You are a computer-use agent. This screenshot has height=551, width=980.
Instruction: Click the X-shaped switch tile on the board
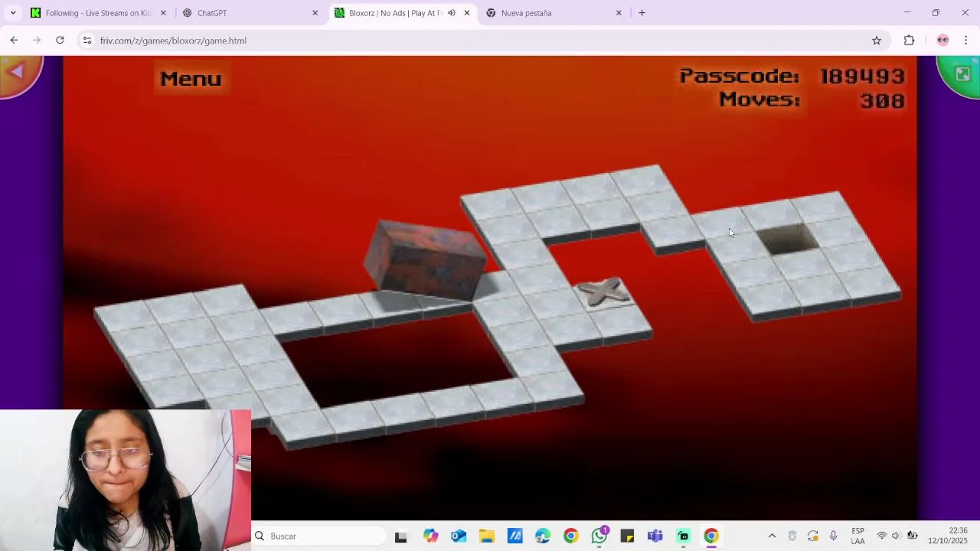(x=603, y=292)
